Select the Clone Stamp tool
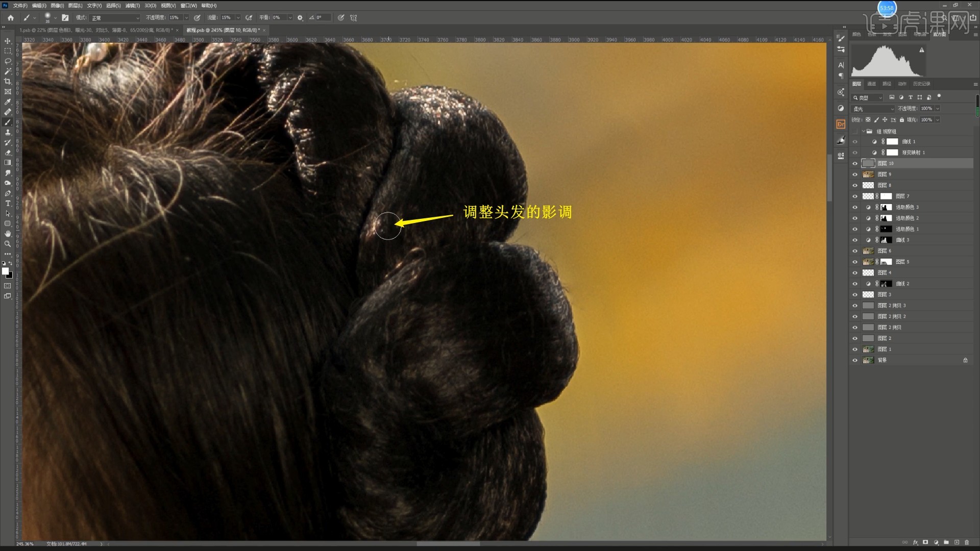Image resolution: width=980 pixels, height=551 pixels. 8,132
